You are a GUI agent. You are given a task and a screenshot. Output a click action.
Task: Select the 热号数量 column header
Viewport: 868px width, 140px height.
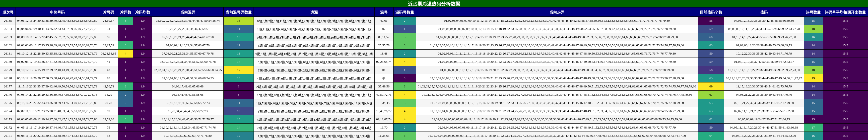pyautogui.click(x=813, y=12)
